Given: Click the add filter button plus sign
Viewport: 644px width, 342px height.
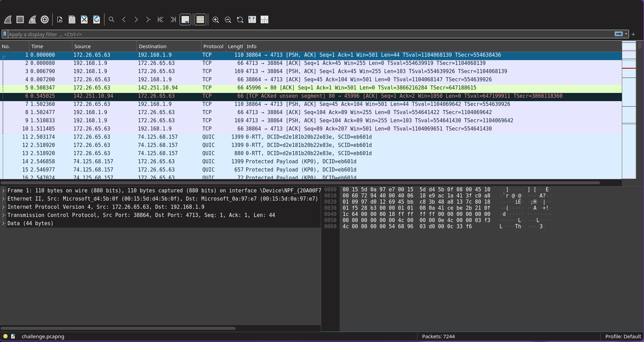Looking at the screenshot, I should (x=633, y=34).
